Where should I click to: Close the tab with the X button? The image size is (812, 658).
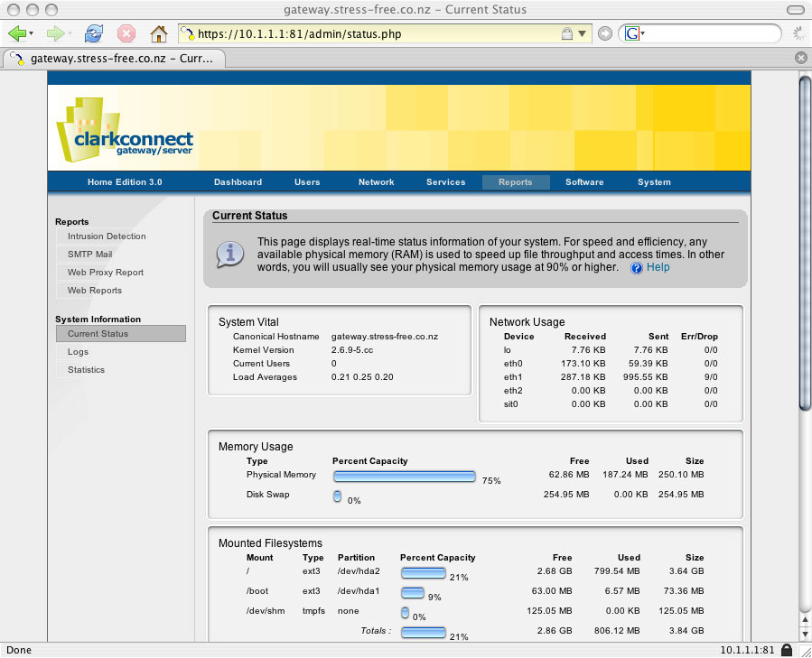800,58
